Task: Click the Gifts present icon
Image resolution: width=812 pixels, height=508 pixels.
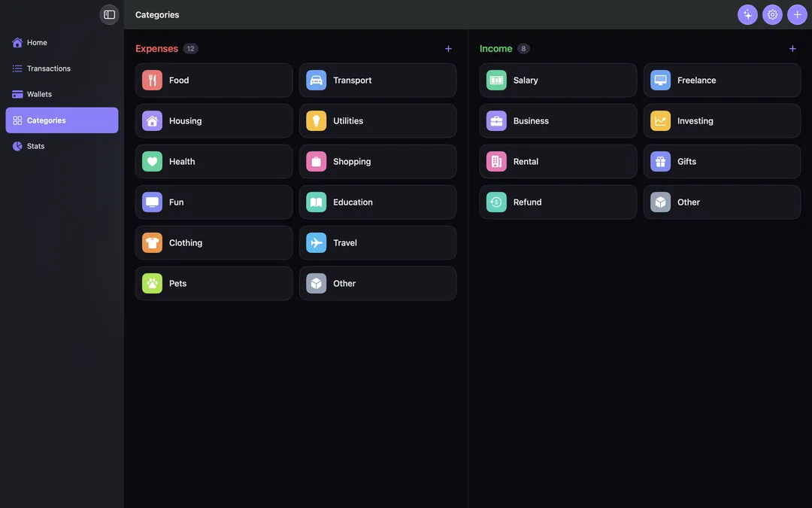Action: point(660,161)
